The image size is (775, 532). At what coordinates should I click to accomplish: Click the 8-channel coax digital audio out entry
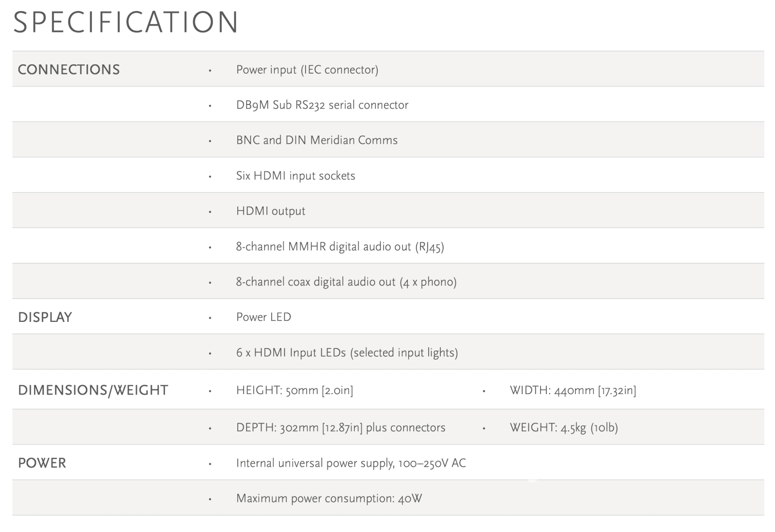pyautogui.click(x=346, y=282)
